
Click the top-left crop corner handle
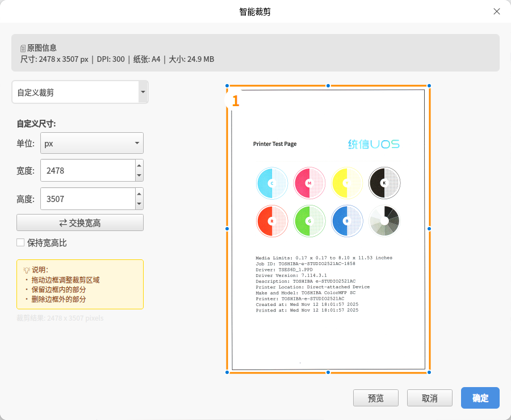227,86
